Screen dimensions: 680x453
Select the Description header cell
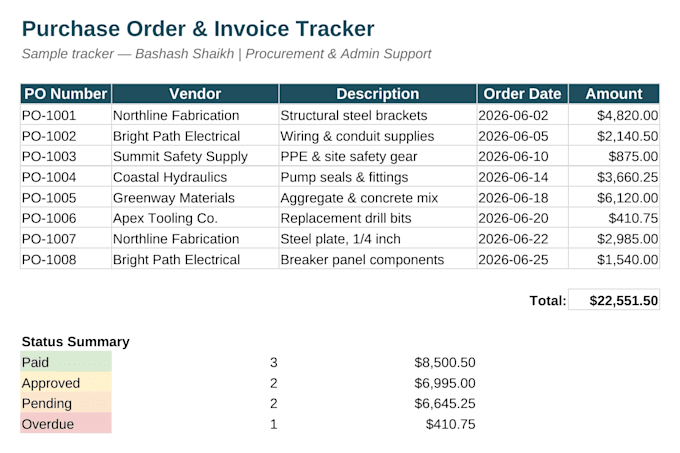coord(378,94)
